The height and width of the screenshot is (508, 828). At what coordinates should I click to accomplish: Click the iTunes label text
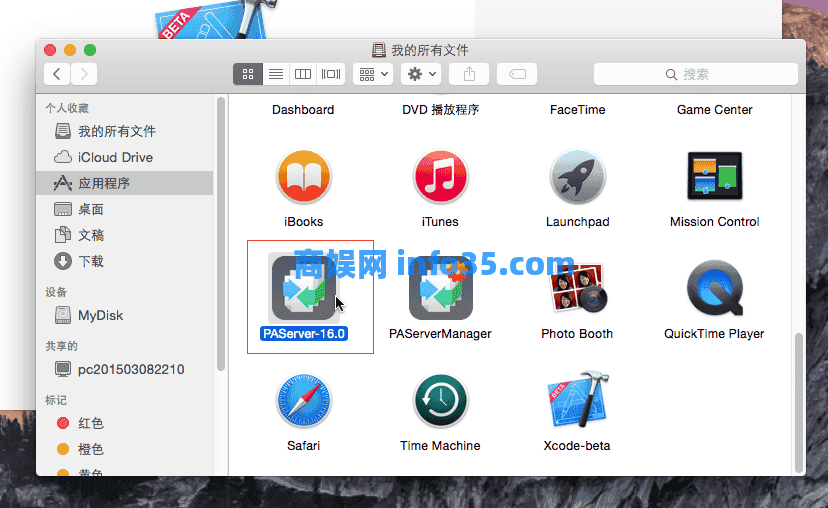coord(440,222)
